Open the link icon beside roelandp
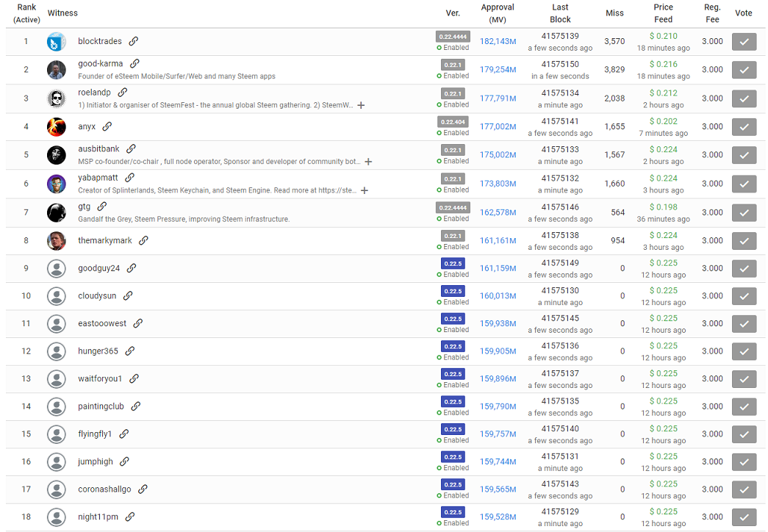 coord(123,92)
